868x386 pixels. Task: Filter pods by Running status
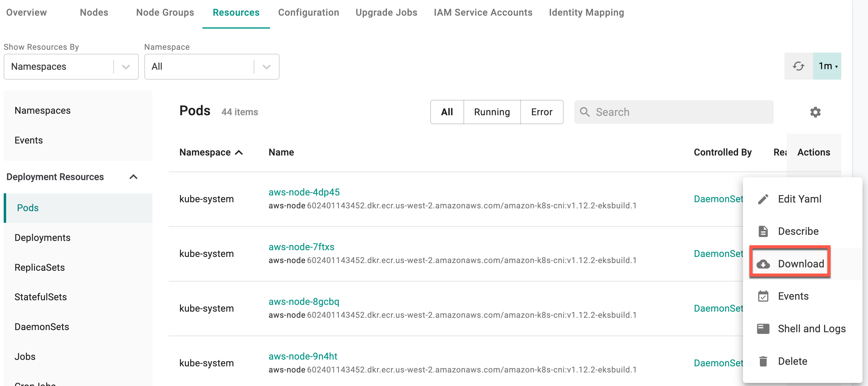tap(492, 112)
